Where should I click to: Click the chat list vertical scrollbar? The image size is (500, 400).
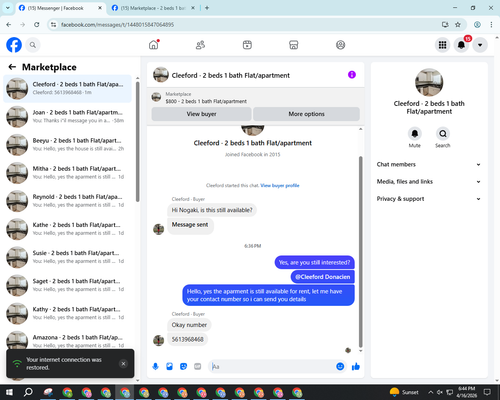(137, 142)
